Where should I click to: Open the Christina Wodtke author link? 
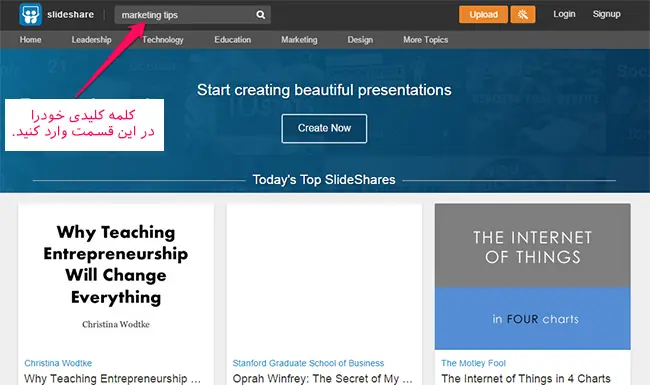coord(58,363)
